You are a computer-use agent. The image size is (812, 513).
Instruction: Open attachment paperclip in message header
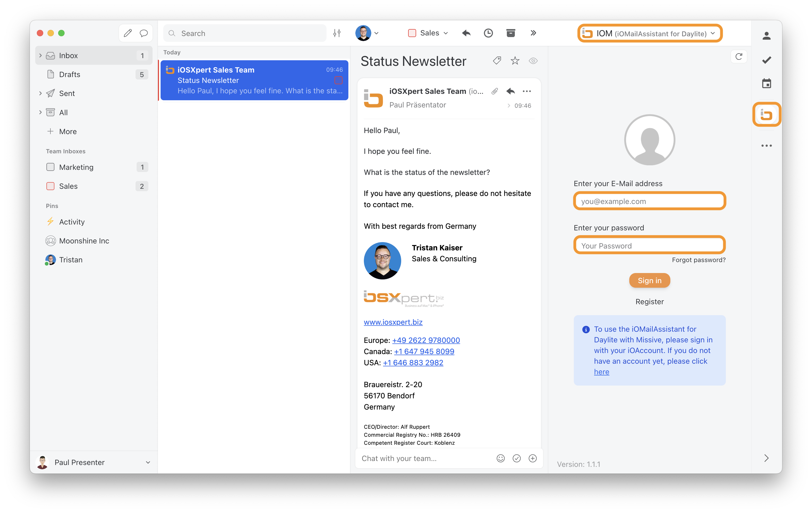(x=495, y=91)
